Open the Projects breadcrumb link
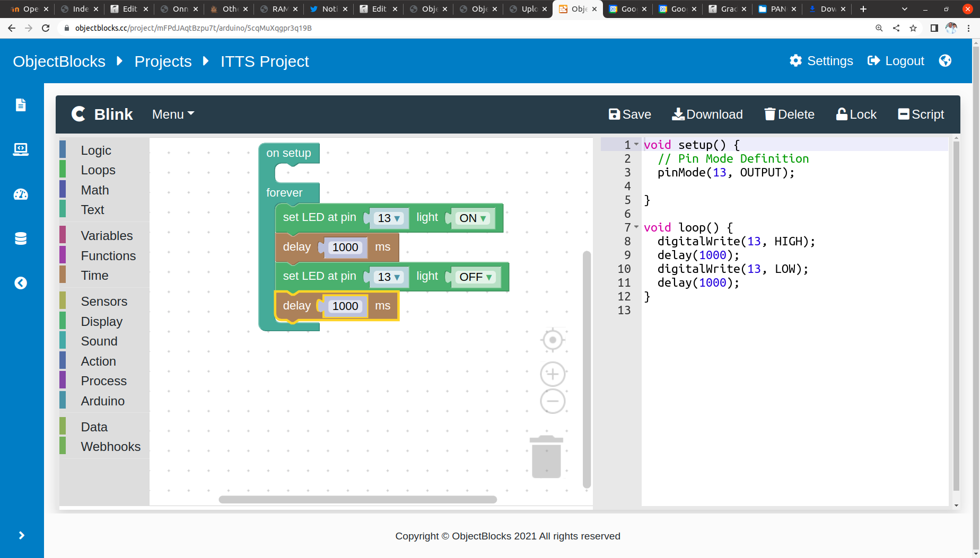 click(163, 61)
